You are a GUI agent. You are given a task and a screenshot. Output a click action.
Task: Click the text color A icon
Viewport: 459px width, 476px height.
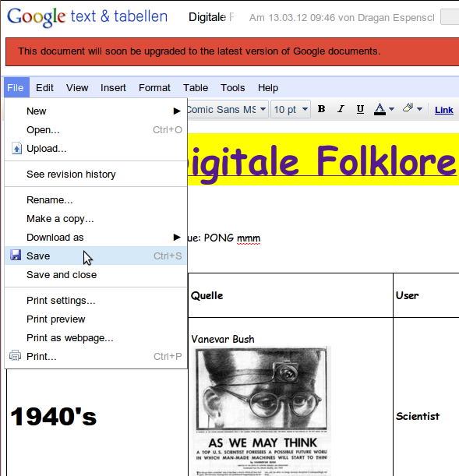tap(380, 109)
